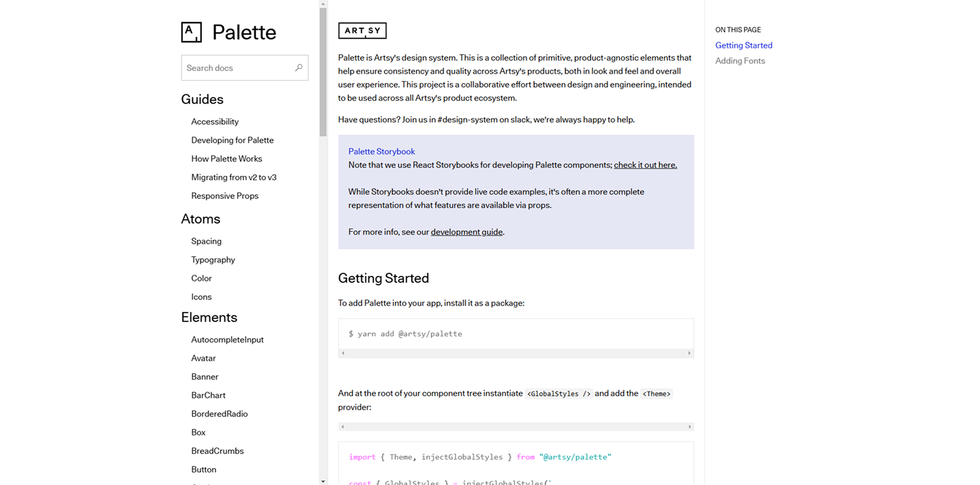The height and width of the screenshot is (485, 980).
Task: Click the import Theme code line
Action: click(480, 457)
